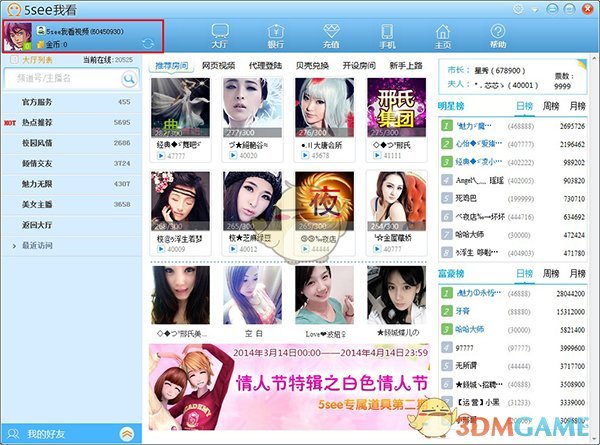Select 周榜 under 明星榜 ranking
600x445 pixels.
click(550, 105)
